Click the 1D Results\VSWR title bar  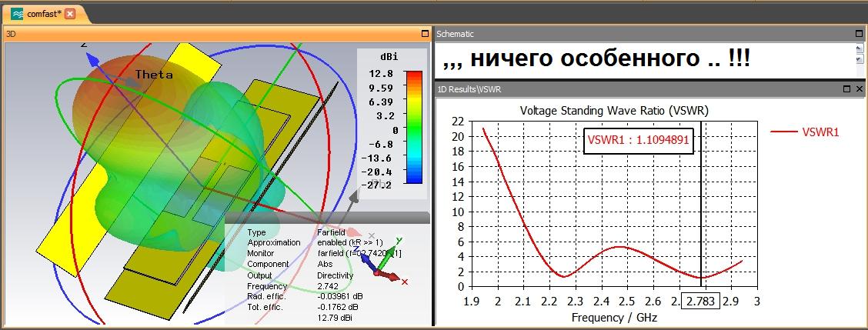pyautogui.click(x=649, y=88)
